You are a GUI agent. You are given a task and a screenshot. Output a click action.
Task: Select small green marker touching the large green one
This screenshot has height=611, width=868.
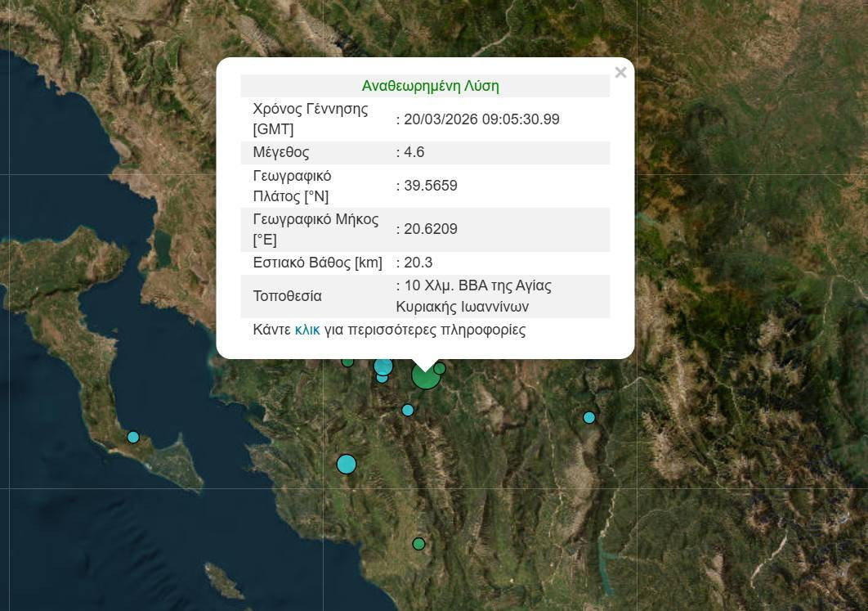tap(440, 369)
